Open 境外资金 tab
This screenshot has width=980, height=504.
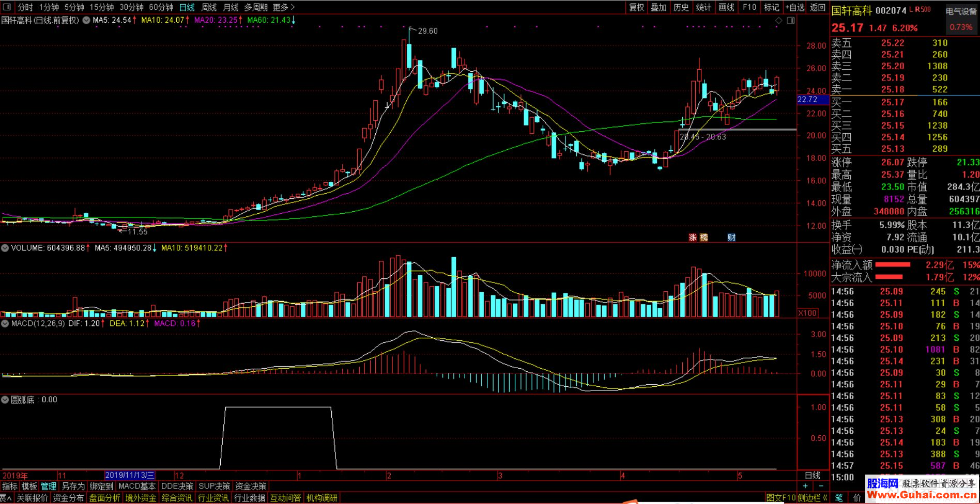pyautogui.click(x=141, y=498)
